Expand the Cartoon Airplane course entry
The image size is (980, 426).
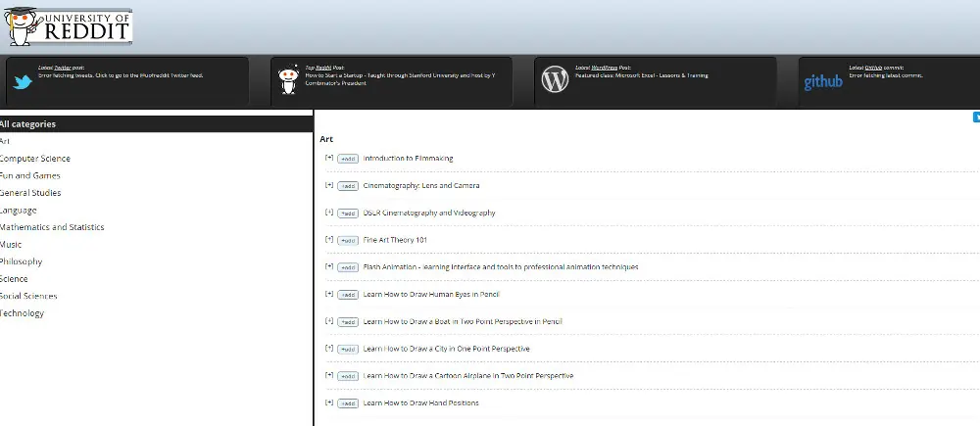pos(329,375)
